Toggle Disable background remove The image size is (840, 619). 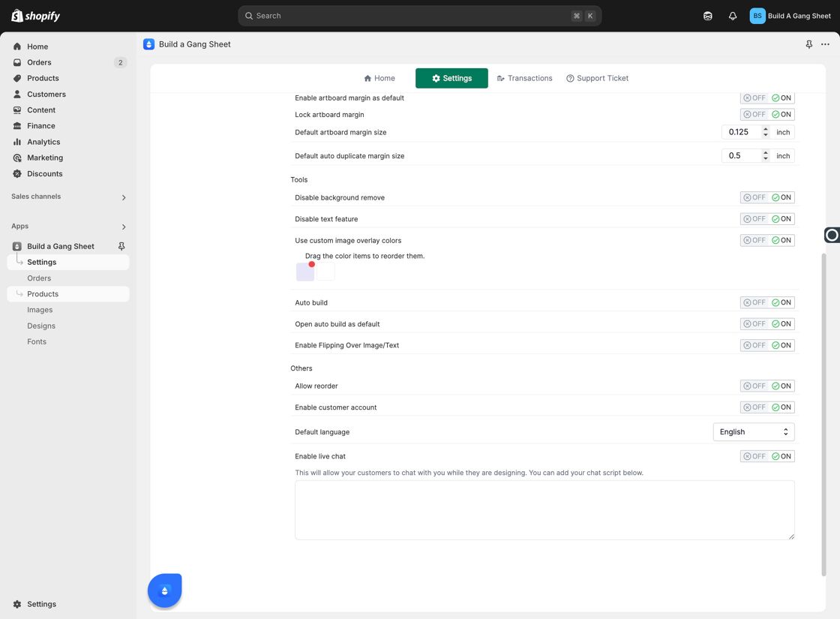click(767, 197)
